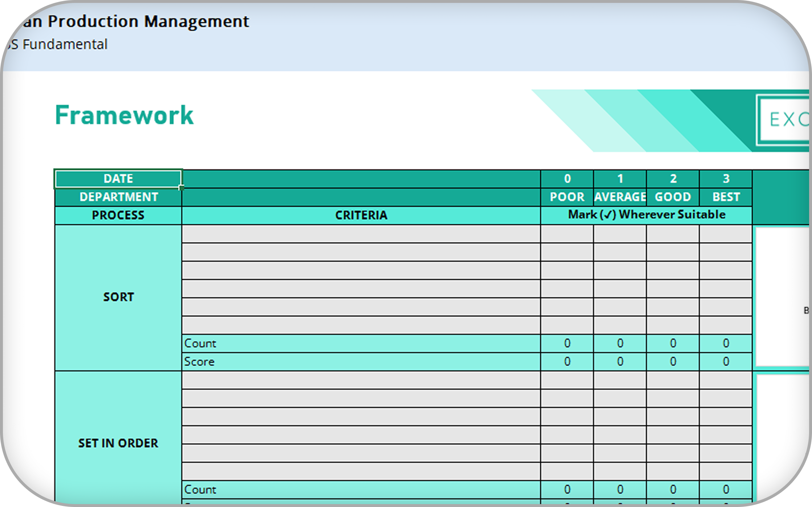This screenshot has height=507, width=812.
Task: Click the AVERAGE rating column header
Action: [x=620, y=197]
